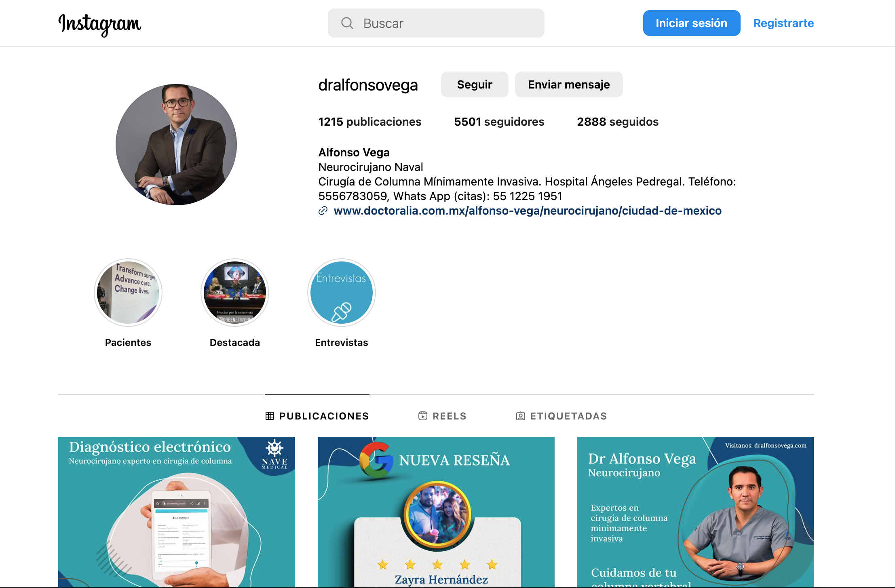View the 5501 seguidores list
The width and height of the screenshot is (895, 588).
tap(499, 122)
